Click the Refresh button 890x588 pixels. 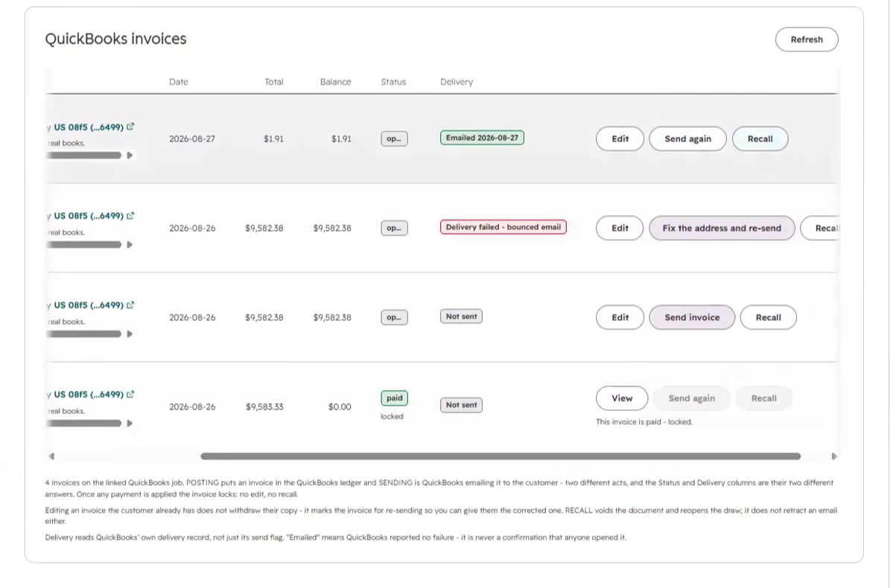(807, 39)
